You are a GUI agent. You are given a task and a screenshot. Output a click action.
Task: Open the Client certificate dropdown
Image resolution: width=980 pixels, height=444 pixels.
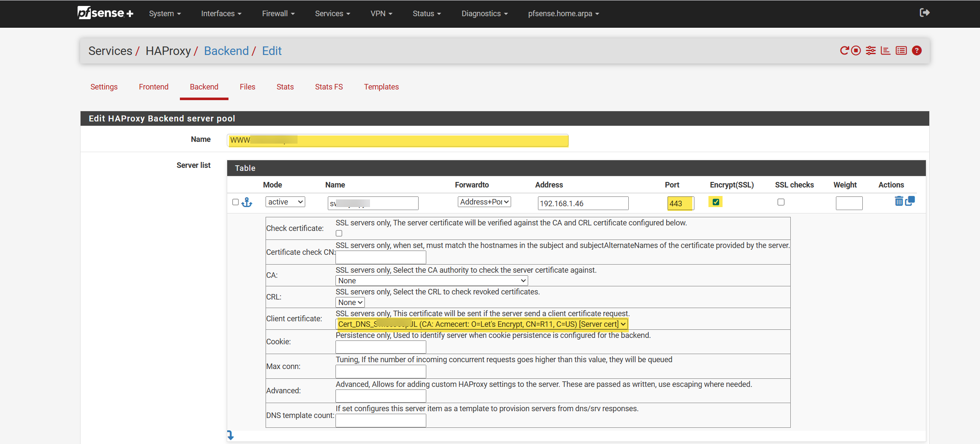(482, 324)
